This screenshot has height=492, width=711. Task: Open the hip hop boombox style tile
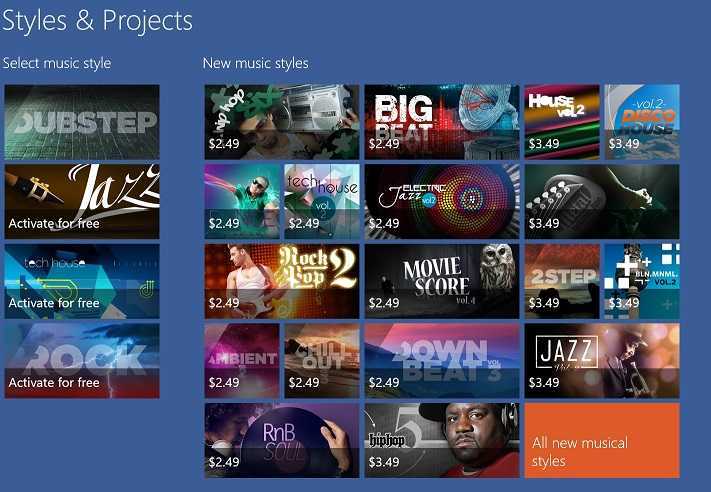pos(282,122)
